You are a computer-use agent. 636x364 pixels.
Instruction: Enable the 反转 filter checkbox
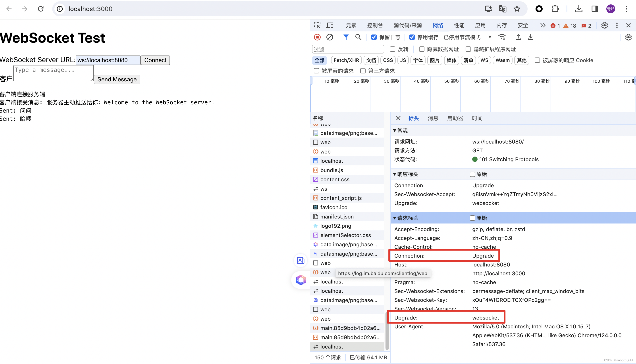point(392,49)
